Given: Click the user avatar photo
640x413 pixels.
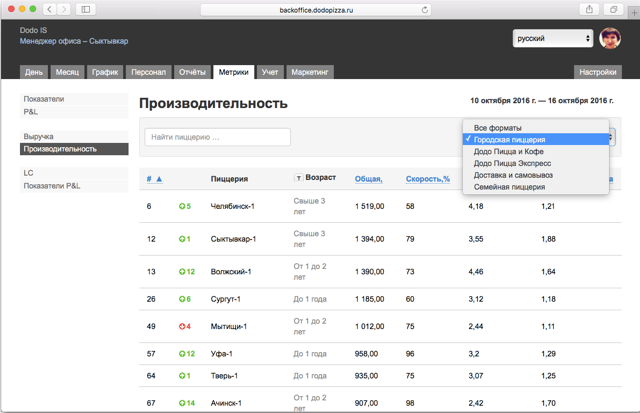Looking at the screenshot, I should [610, 38].
